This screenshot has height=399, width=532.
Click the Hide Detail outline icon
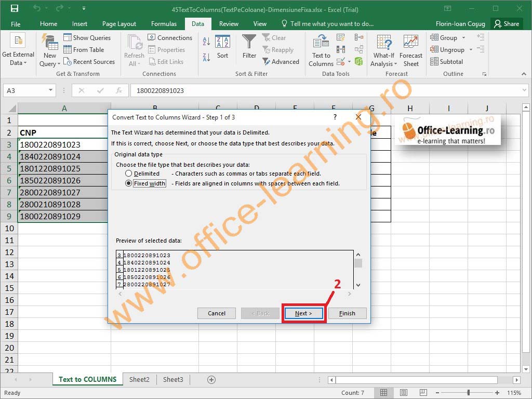481,49
